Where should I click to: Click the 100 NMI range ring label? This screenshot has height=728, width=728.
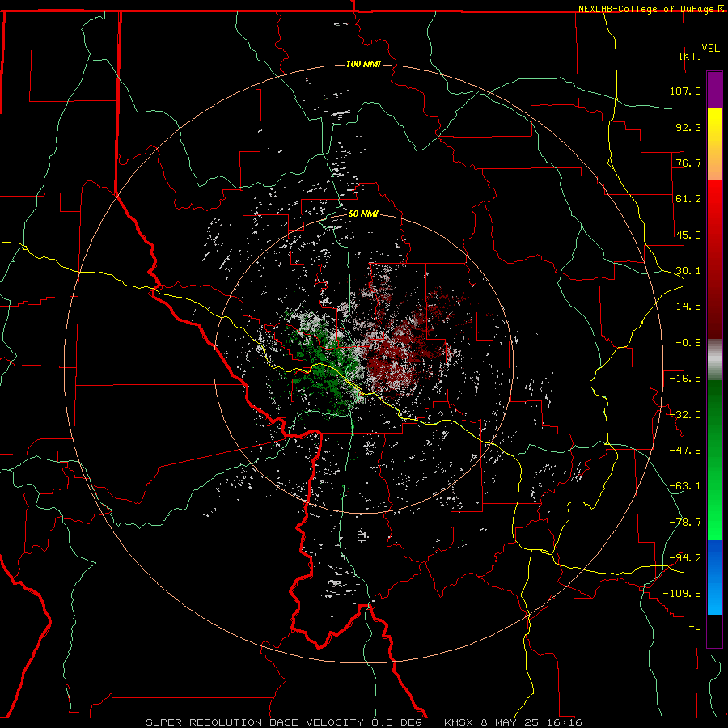click(x=363, y=64)
